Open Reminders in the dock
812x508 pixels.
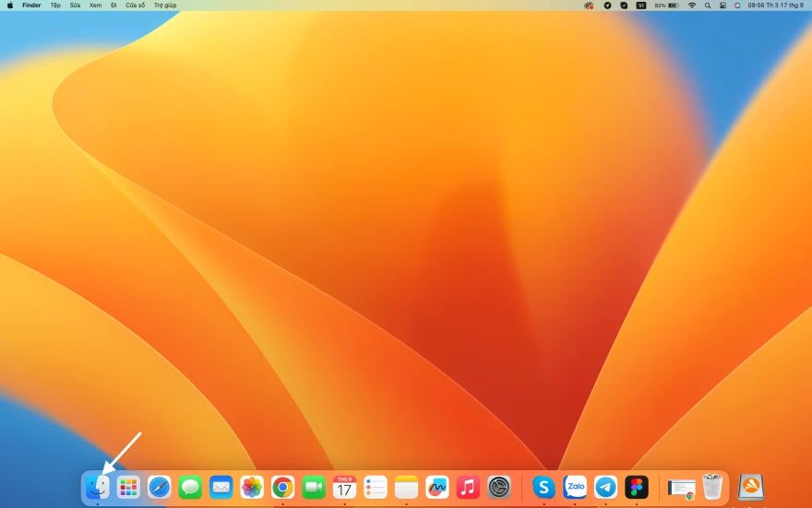376,488
